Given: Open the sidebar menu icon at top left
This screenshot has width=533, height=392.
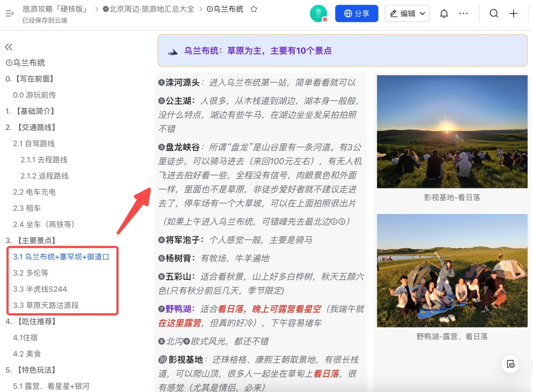Looking at the screenshot, I should point(10,13).
